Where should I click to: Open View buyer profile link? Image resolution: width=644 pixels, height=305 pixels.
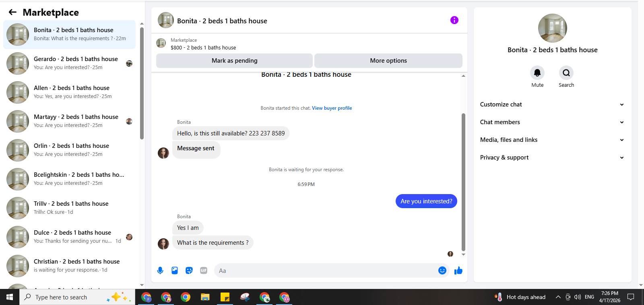pyautogui.click(x=332, y=108)
